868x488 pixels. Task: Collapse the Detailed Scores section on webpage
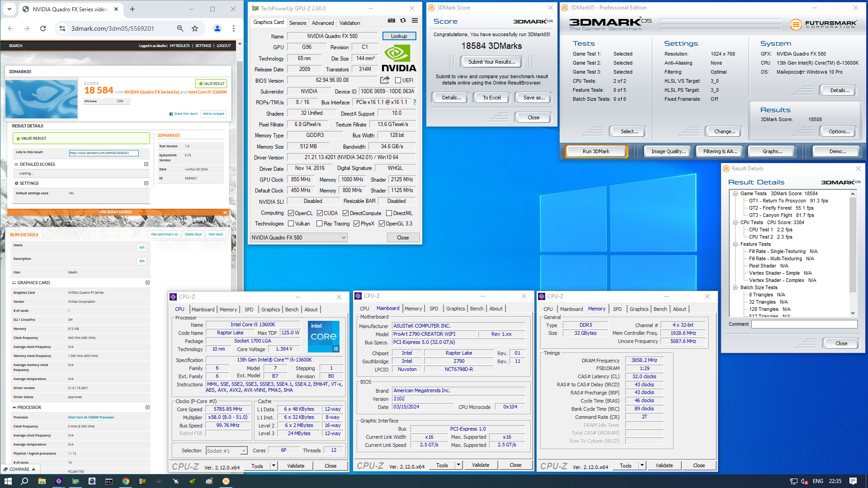point(146,164)
